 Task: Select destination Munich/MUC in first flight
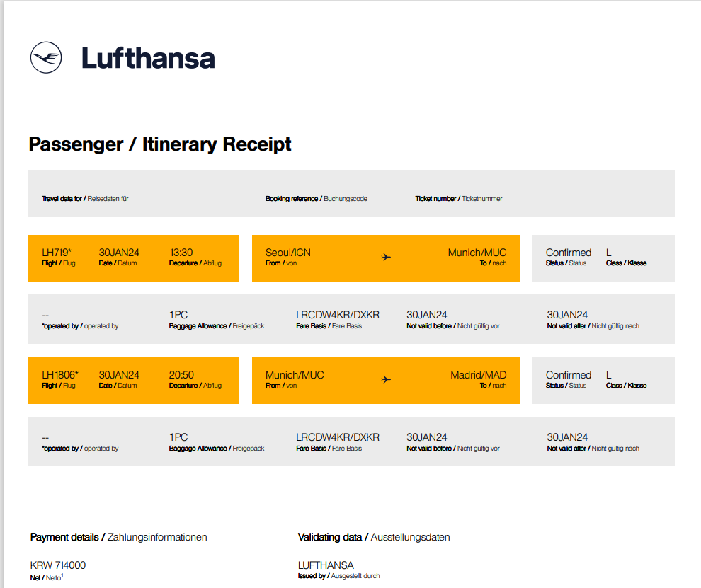[477, 253]
